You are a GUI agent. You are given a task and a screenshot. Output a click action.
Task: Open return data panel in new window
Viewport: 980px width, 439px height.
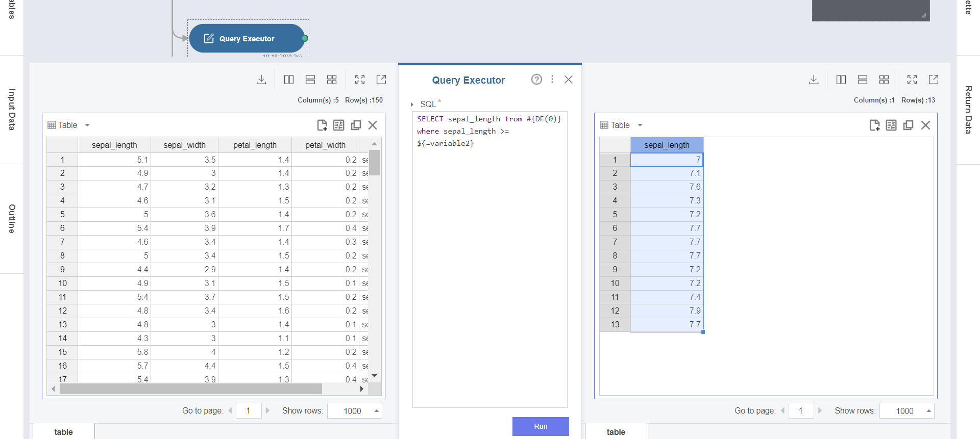coord(934,80)
